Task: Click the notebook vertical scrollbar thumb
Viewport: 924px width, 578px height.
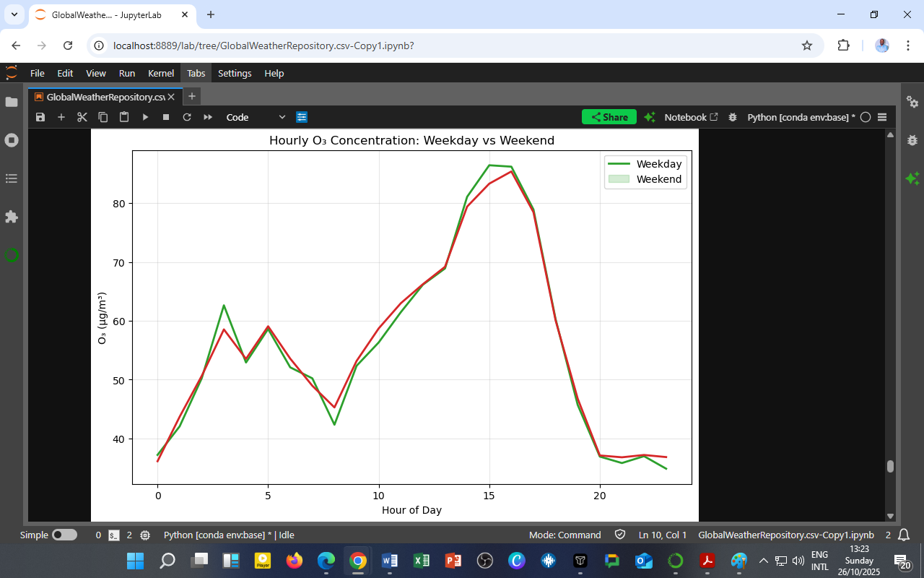Action: (890, 466)
